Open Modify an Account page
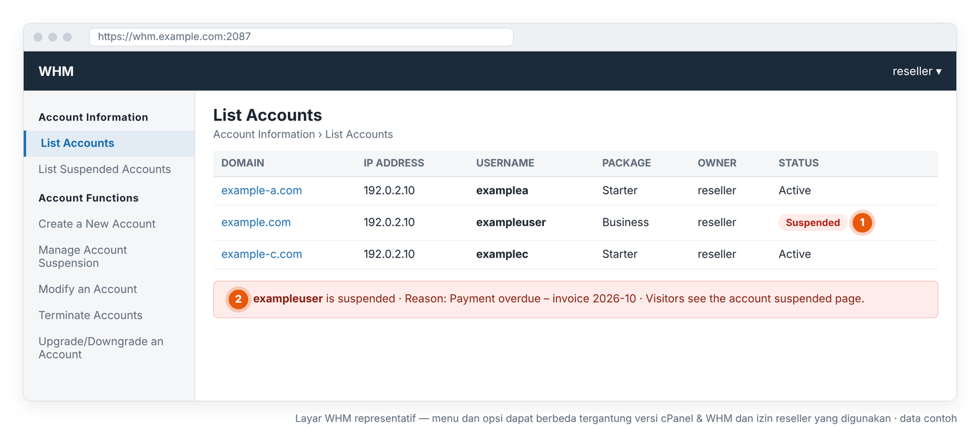The height and width of the screenshot is (448, 980). [x=88, y=289]
